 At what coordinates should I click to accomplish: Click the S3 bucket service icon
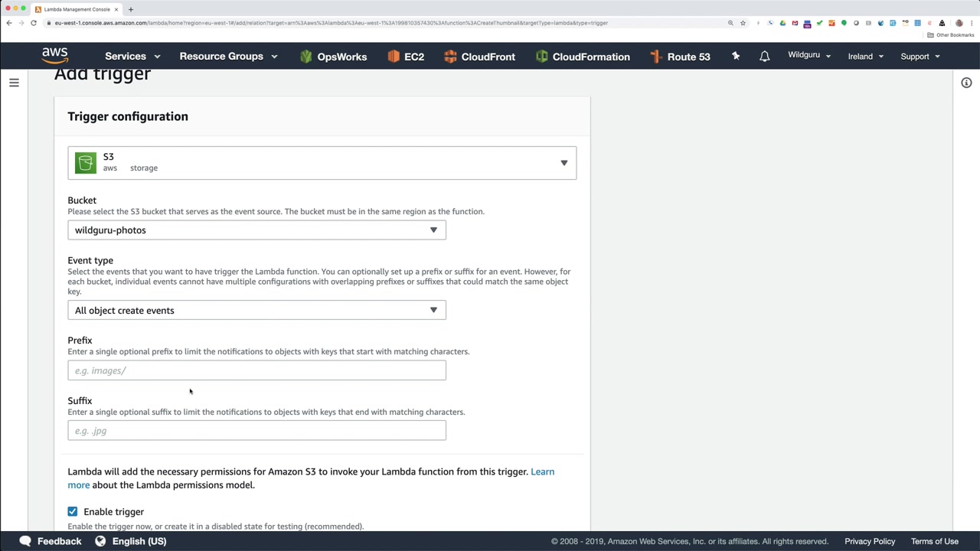pos(86,163)
